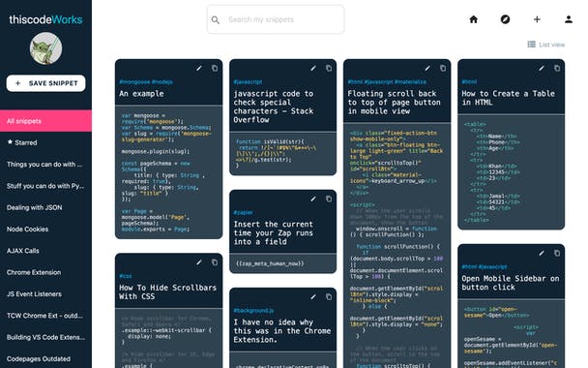Viewport: 588px width, 368px height.
Task: Open the home page icon
Action: coord(473,19)
